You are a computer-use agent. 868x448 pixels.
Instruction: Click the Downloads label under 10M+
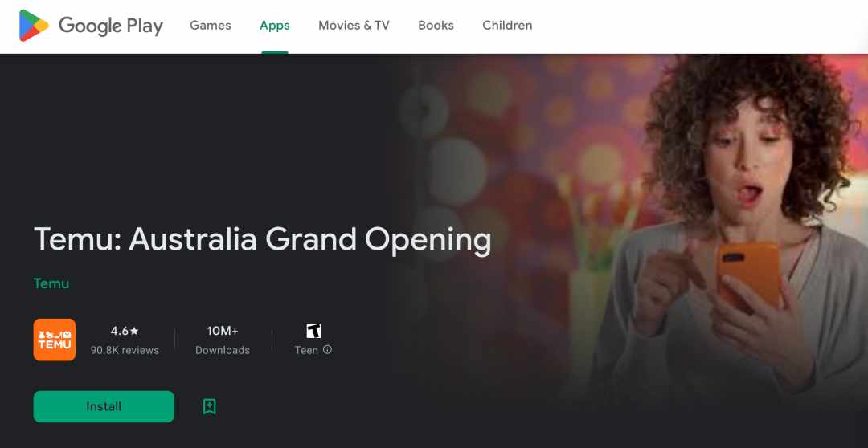pos(223,350)
